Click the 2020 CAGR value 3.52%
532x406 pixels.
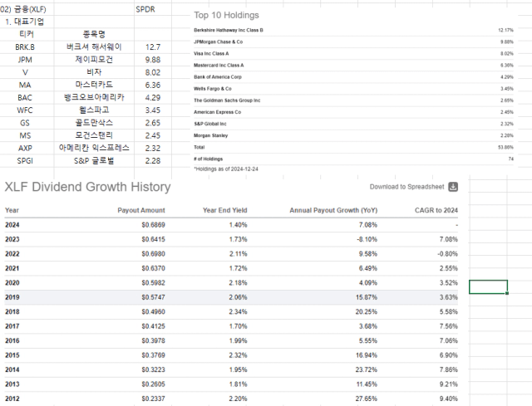449,283
